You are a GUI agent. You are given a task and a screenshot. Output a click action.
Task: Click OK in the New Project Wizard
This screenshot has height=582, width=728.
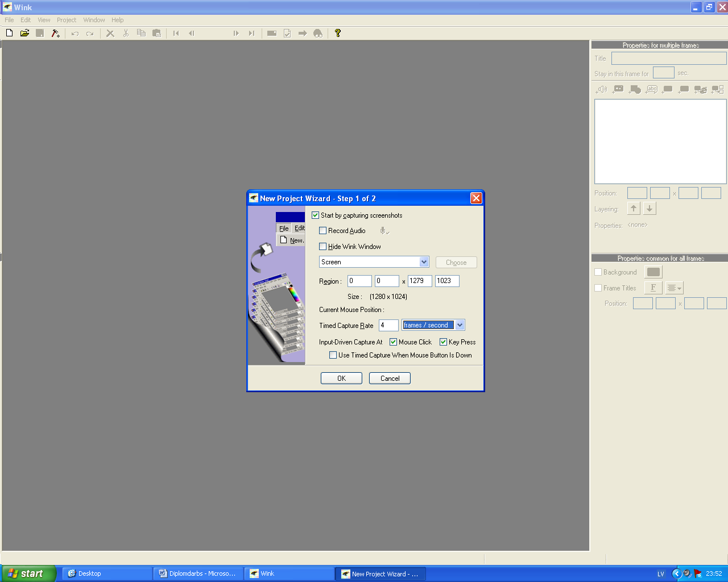pos(341,379)
